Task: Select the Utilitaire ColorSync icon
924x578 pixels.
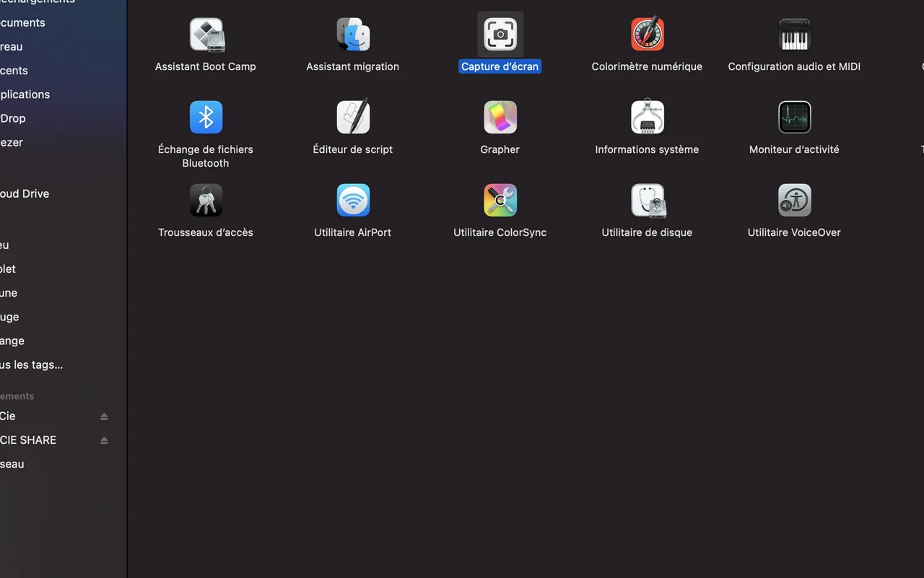Action: click(x=500, y=200)
